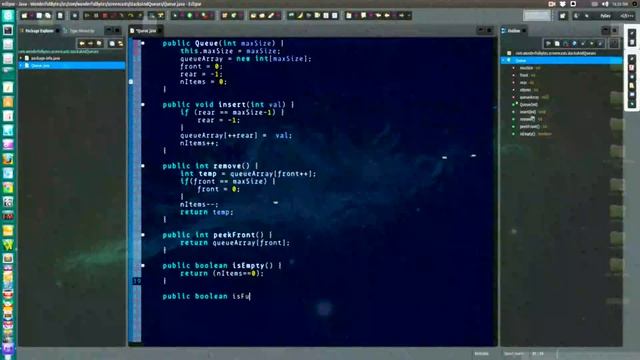The width and height of the screenshot is (640, 360).
Task: Collapse the isEmpty method fold marker
Action: click(x=143, y=265)
